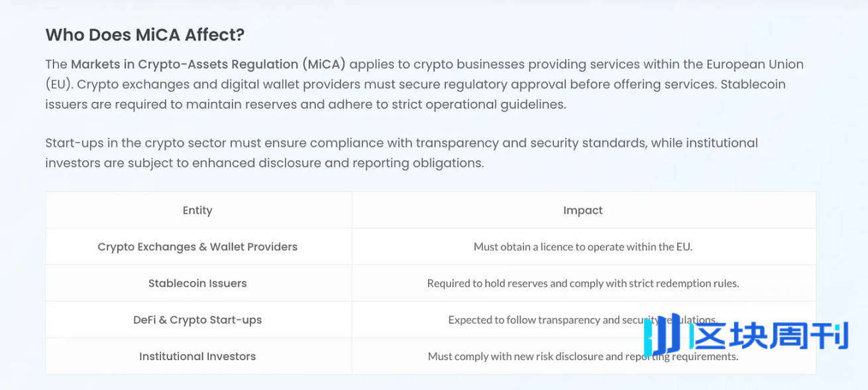Click the paragraph starting 'Start-ups in the crypto sector'
This screenshot has height=390, width=868.
pos(402,153)
